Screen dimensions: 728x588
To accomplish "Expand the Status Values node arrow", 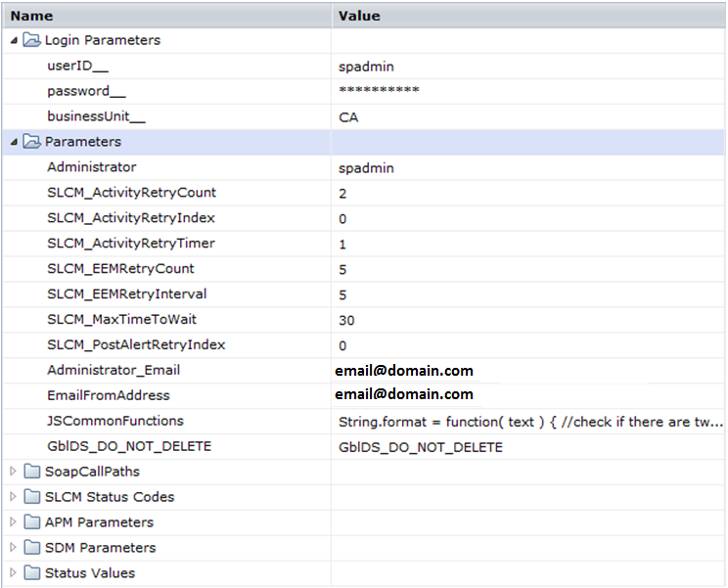I will coord(13,573).
